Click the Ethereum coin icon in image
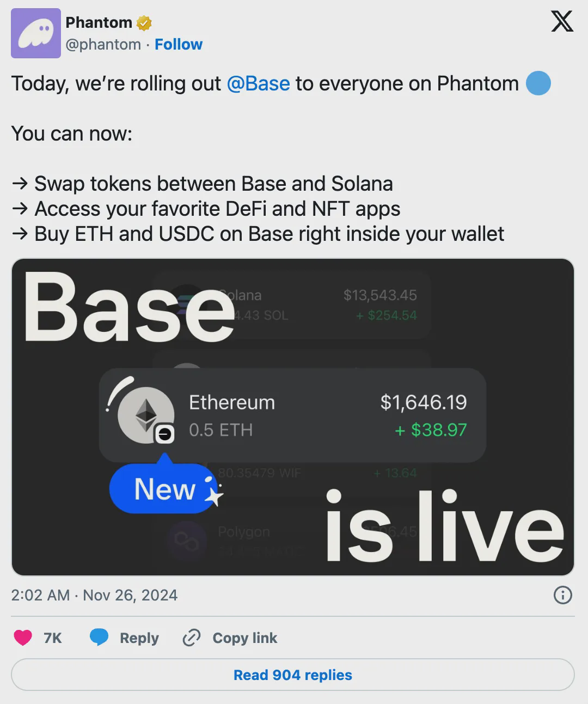Screen dimensions: 588x704 point(146,416)
